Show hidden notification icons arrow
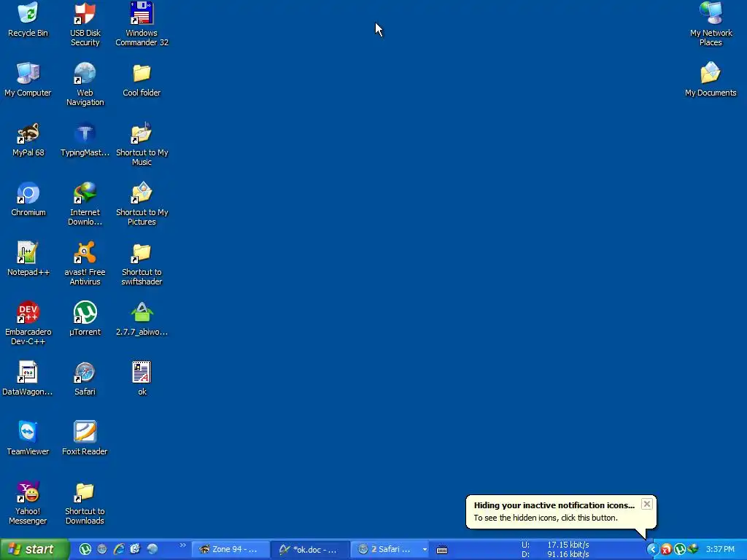Screen dimensions: 747x560 (x=652, y=550)
